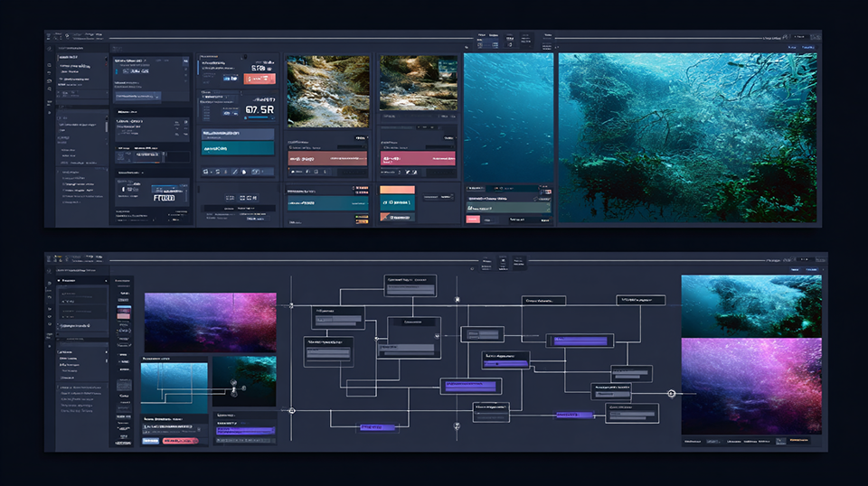Click the first icon in the top window's tool strip
The width and height of the screenshot is (868, 486).
[x=205, y=172]
